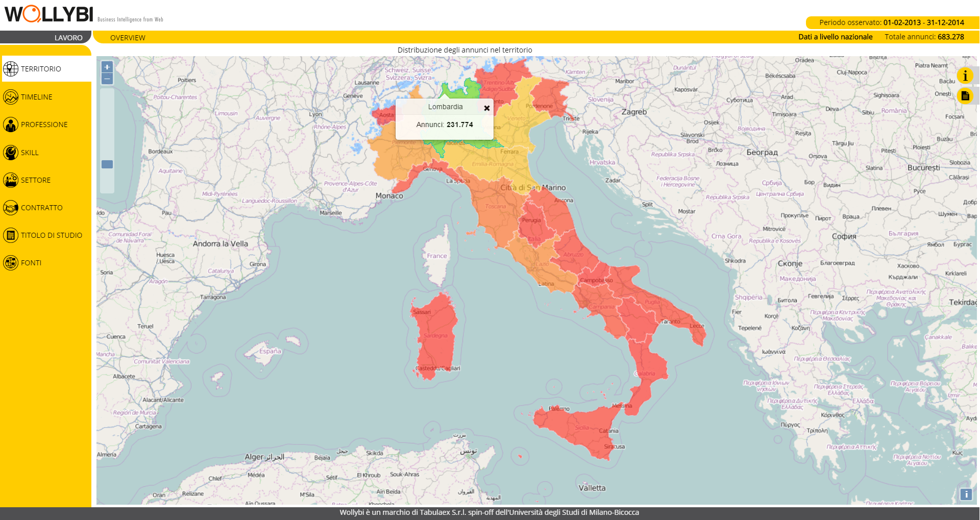980x520 pixels.
Task: Zoom in the map with plus
Action: tap(107, 67)
